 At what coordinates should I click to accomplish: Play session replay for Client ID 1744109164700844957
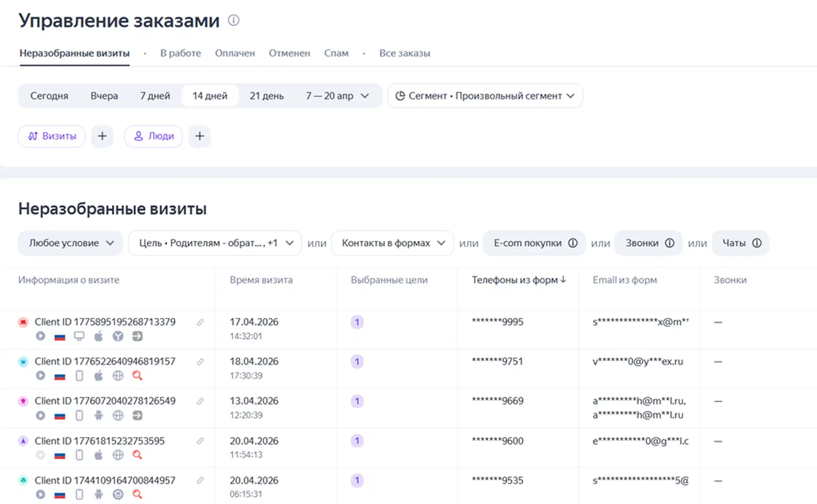(41, 494)
